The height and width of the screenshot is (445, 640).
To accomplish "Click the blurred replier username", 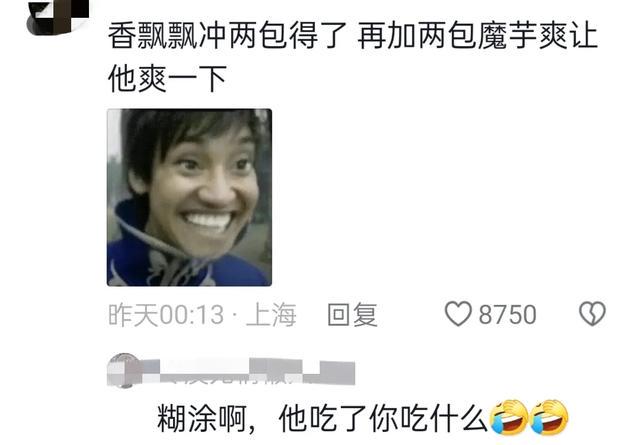I will pos(250,372).
